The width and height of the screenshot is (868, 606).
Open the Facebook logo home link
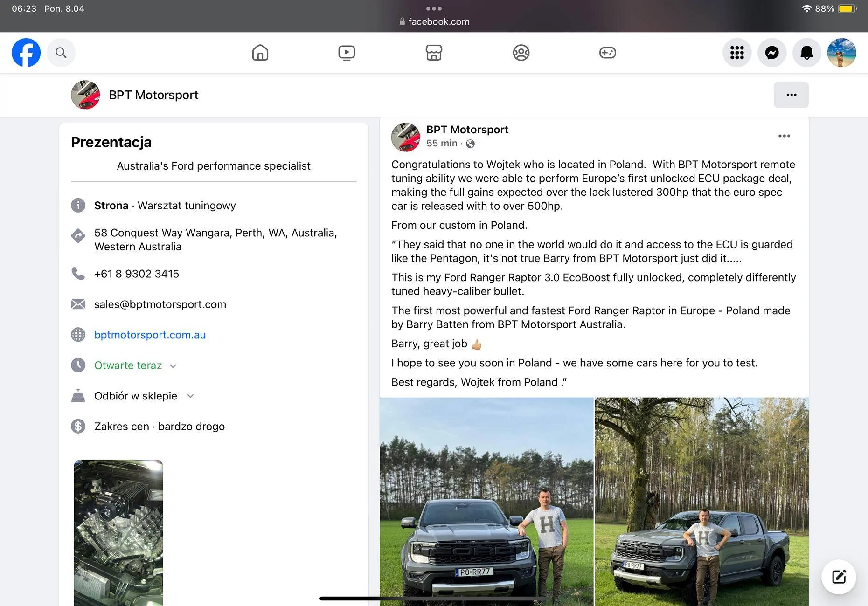pyautogui.click(x=26, y=53)
